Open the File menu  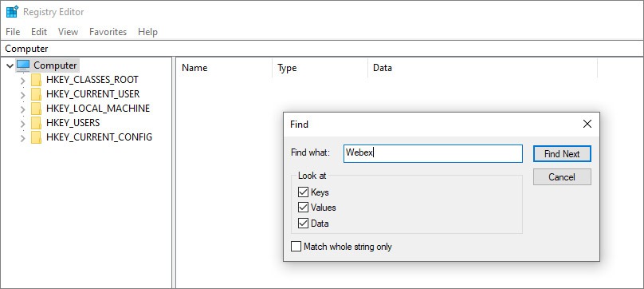pos(13,32)
